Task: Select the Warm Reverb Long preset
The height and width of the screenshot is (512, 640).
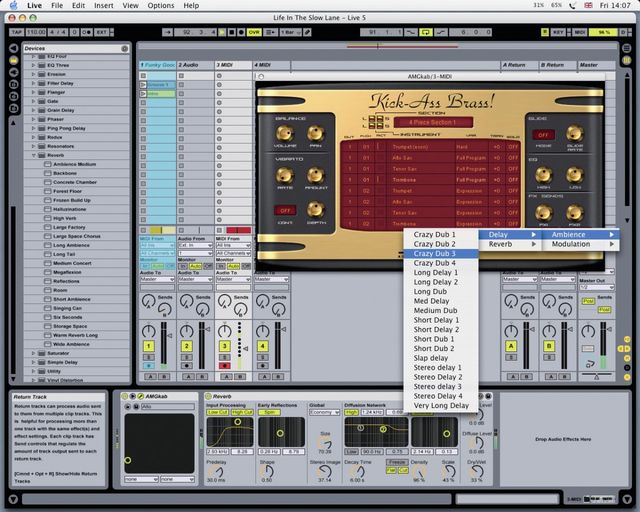Action: 75,335
